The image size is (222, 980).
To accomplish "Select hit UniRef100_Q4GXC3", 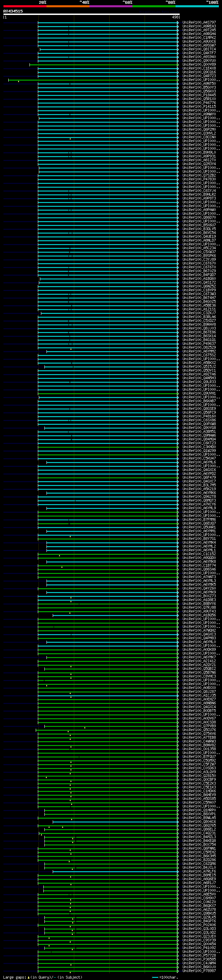I will click(x=199, y=634).
